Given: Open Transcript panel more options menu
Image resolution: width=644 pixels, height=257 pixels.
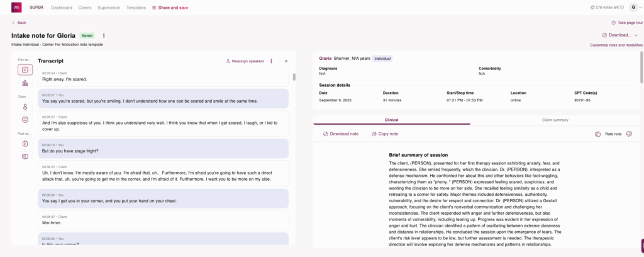Looking at the screenshot, I should [271, 61].
